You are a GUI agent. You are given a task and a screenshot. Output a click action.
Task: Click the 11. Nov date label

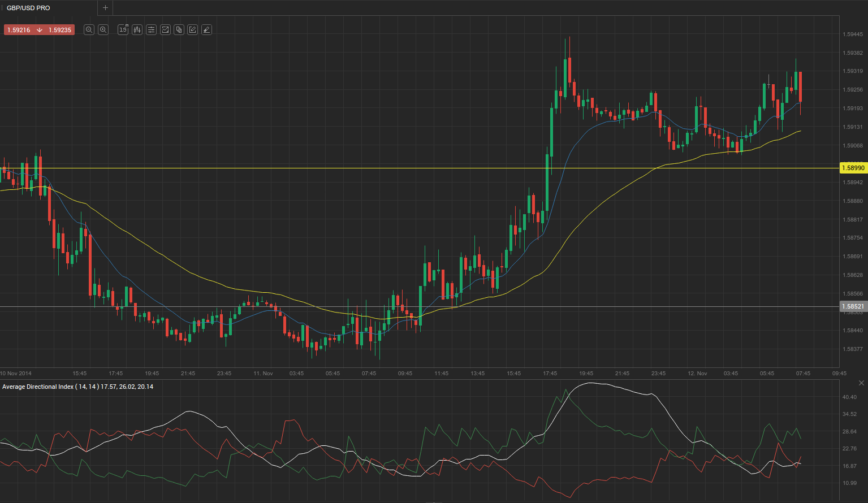(263, 374)
